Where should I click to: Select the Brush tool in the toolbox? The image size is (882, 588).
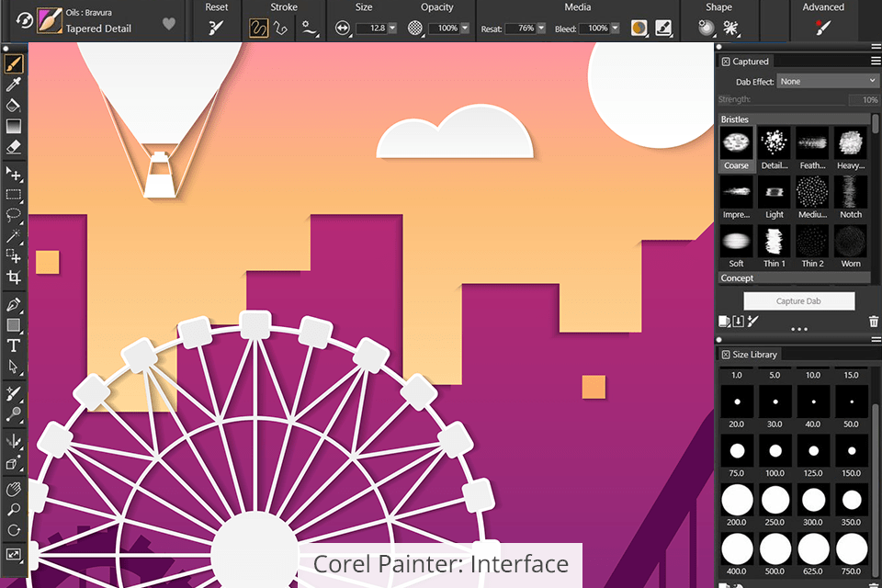(14, 63)
